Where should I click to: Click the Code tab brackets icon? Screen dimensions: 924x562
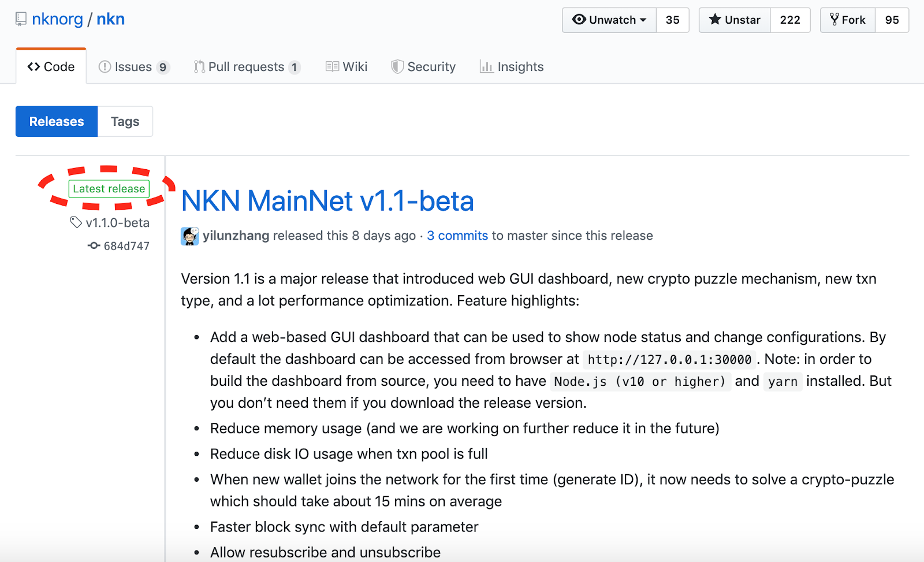tap(33, 66)
